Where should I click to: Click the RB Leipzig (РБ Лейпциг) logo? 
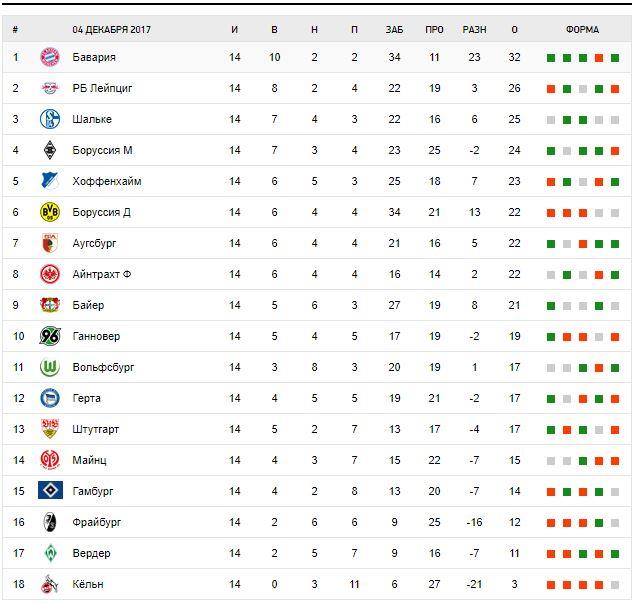tap(50, 88)
